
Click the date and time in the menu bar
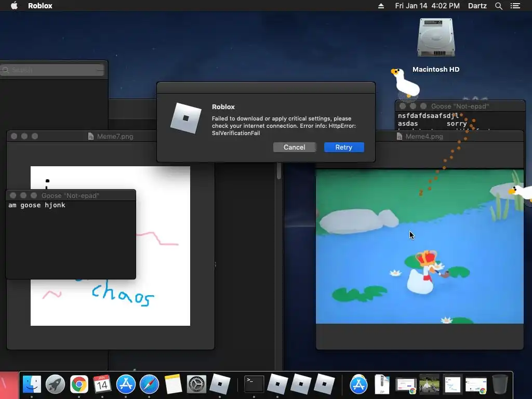tap(427, 6)
